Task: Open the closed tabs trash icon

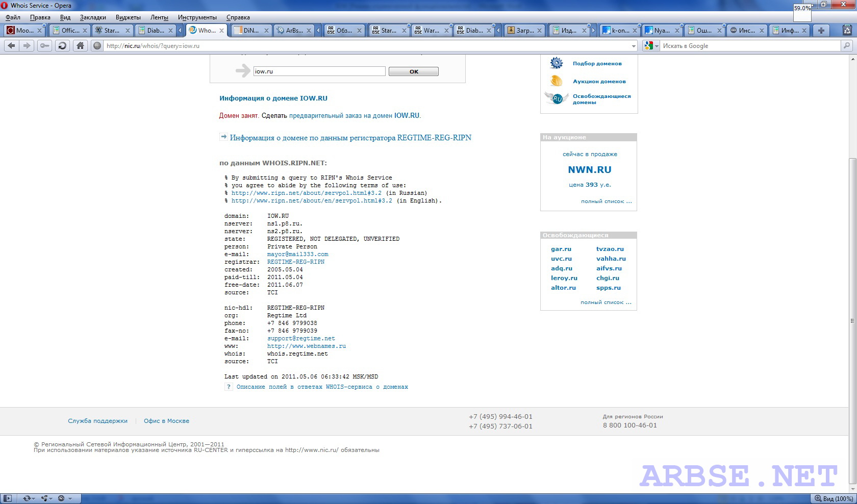Action: point(846,30)
